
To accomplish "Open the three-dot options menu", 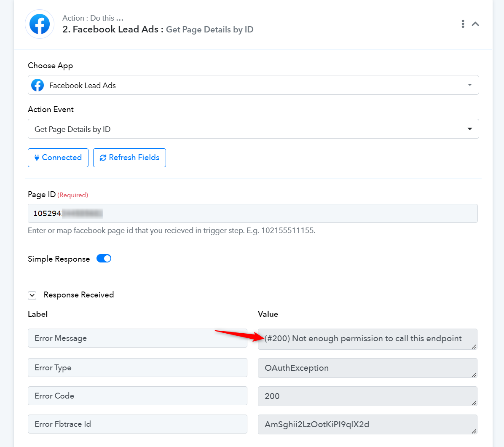I will [463, 24].
